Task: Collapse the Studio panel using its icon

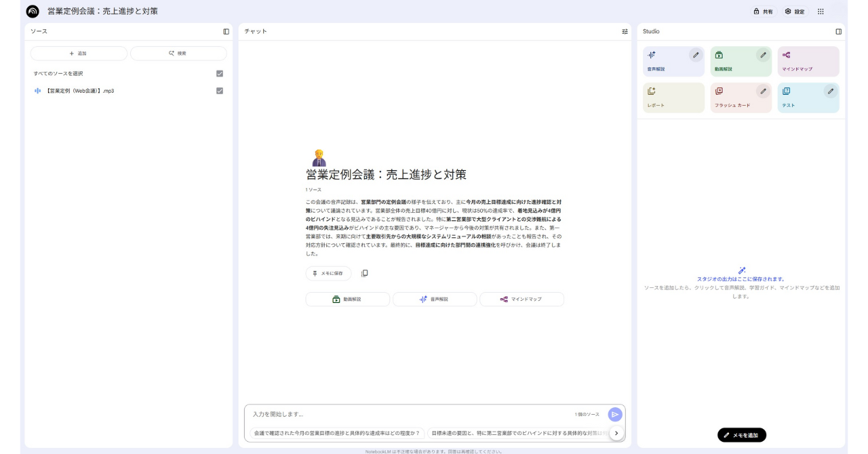Action: pyautogui.click(x=838, y=32)
